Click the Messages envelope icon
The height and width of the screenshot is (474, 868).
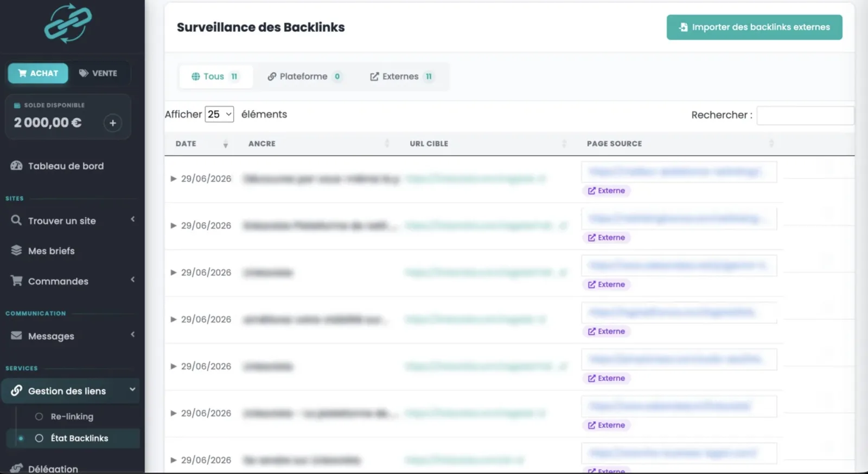tap(16, 336)
